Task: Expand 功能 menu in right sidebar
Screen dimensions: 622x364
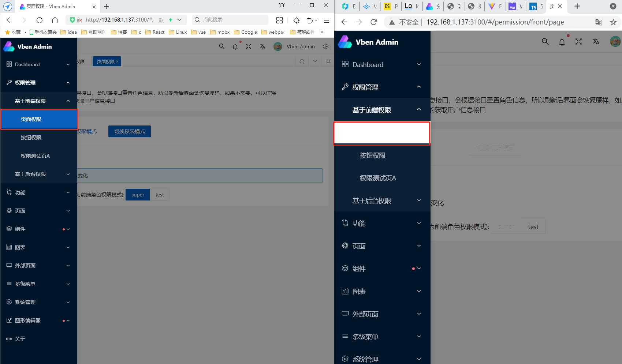Action: pyautogui.click(x=382, y=223)
